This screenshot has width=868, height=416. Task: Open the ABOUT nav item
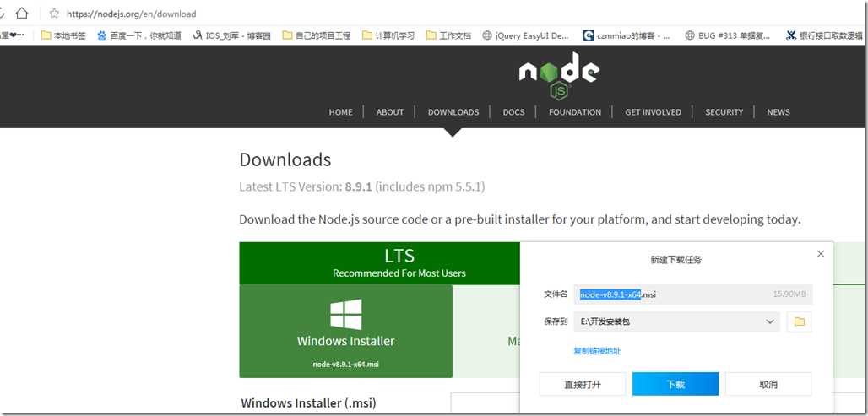pyautogui.click(x=390, y=111)
